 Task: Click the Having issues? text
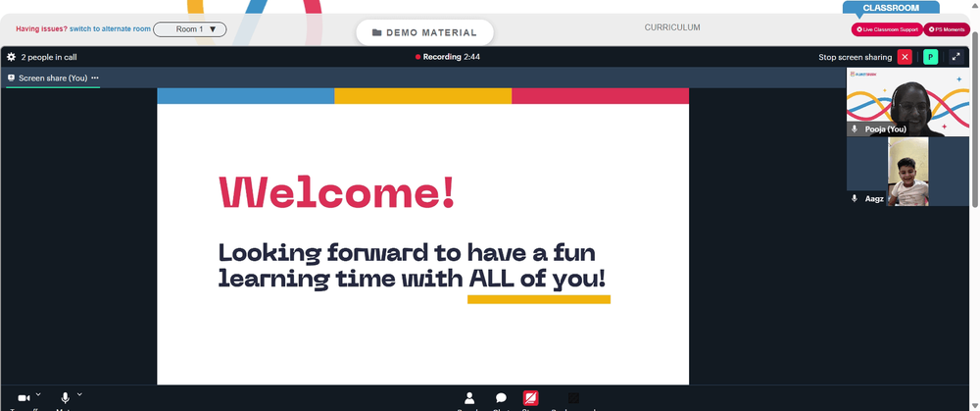(x=42, y=28)
